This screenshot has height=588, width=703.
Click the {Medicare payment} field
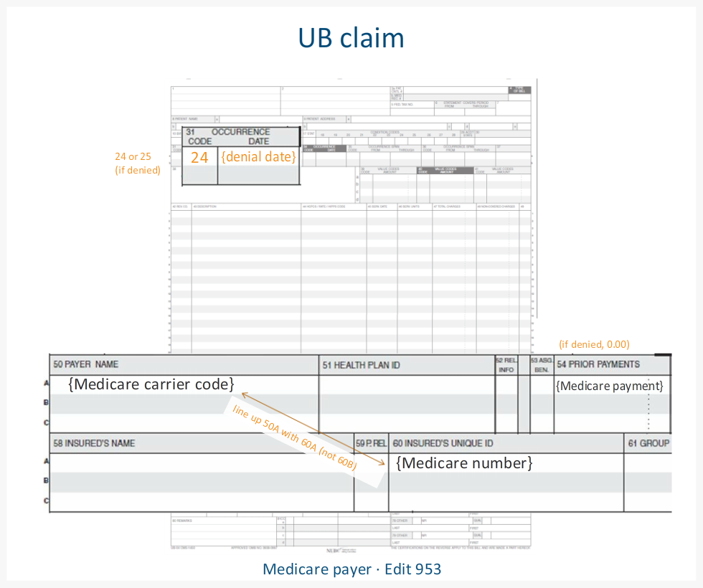[610, 387]
